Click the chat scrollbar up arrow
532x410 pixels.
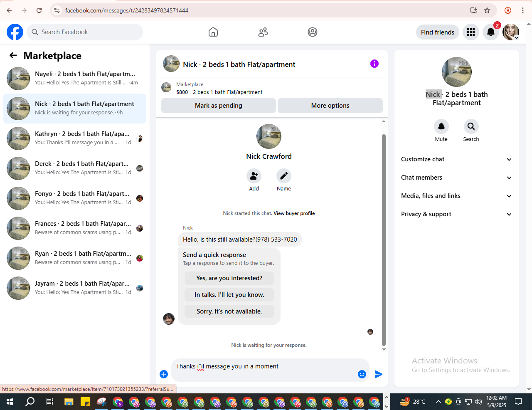(x=384, y=121)
